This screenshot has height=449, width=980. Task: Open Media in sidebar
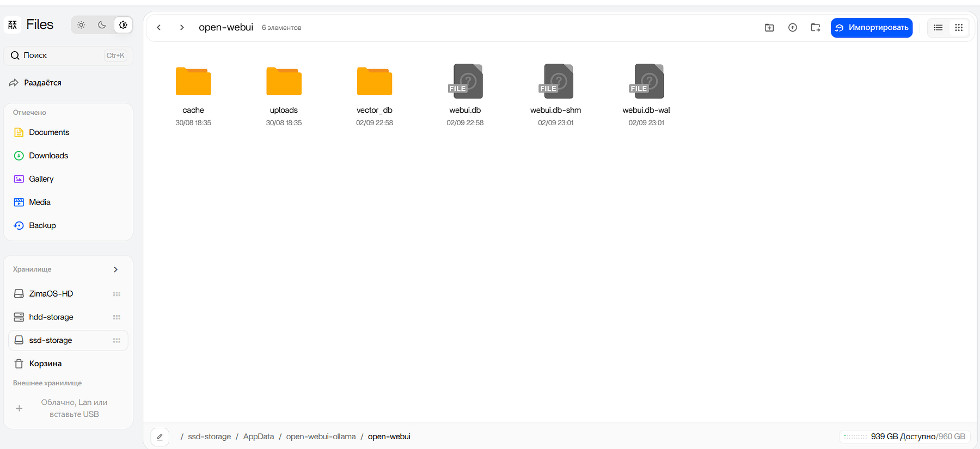click(x=69, y=202)
